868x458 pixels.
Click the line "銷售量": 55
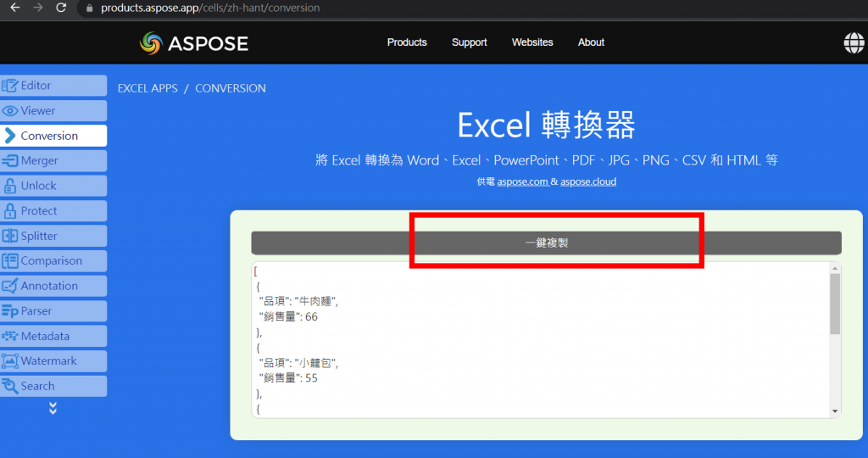[288, 378]
